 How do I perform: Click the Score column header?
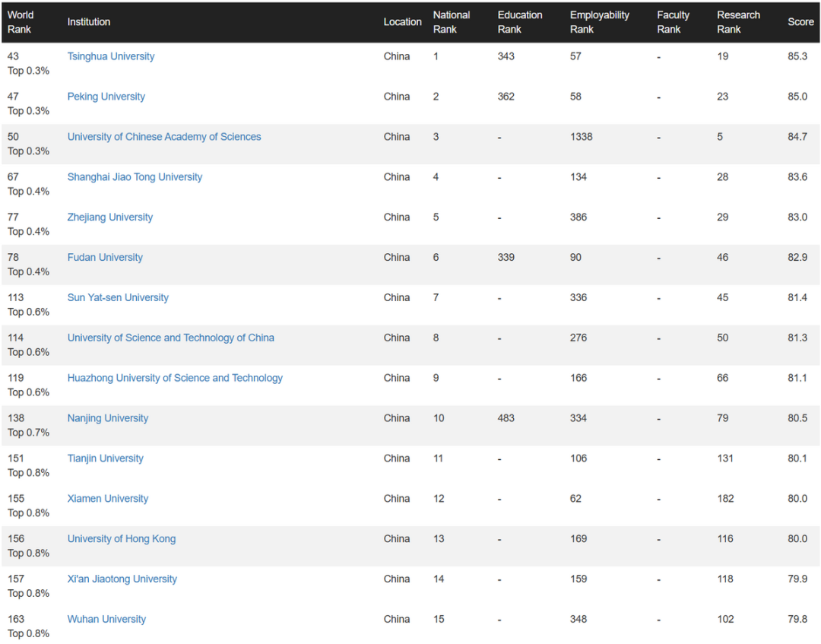[x=800, y=22]
